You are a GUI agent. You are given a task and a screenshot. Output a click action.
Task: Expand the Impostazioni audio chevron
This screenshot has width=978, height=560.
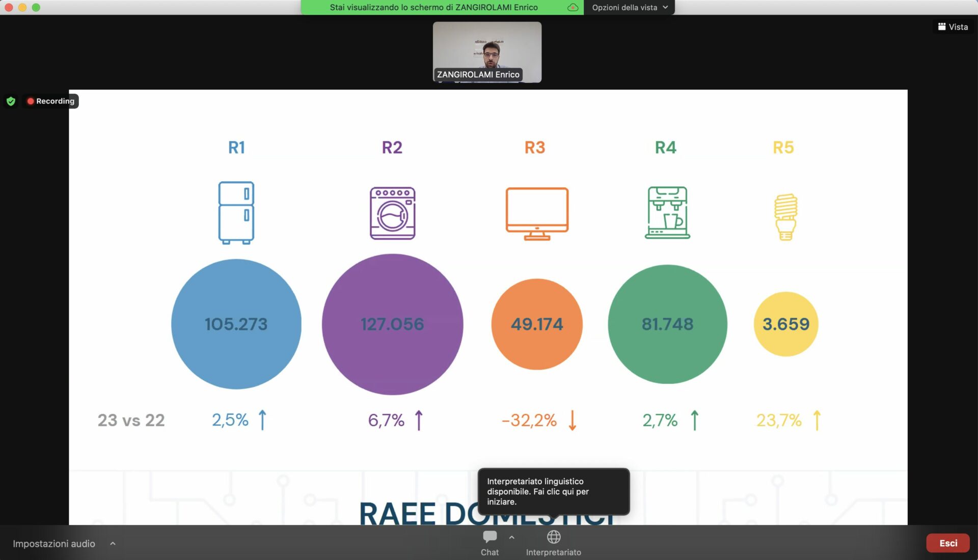(113, 544)
